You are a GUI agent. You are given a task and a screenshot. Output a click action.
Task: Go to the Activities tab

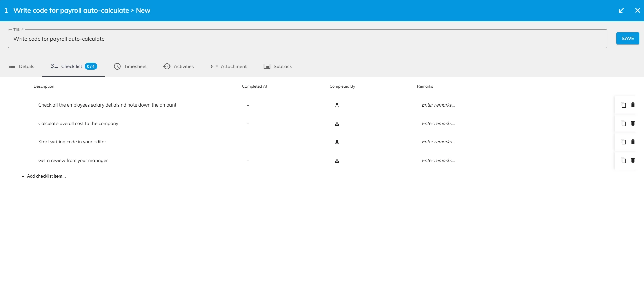(179, 66)
